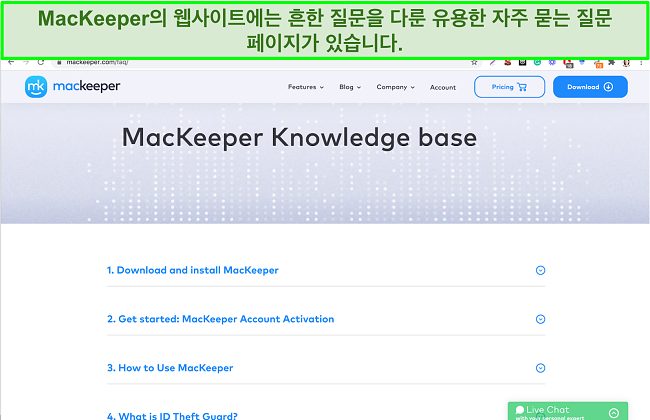Bookmark page with the star icon
This screenshot has height=420, width=650.
pos(474,63)
